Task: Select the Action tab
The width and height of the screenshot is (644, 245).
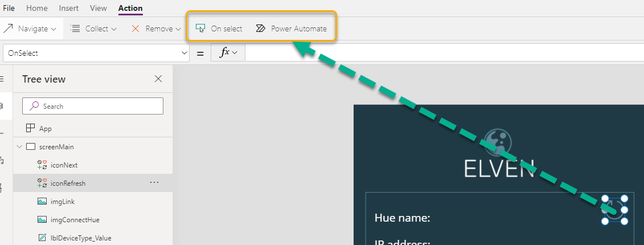Action: point(130,8)
